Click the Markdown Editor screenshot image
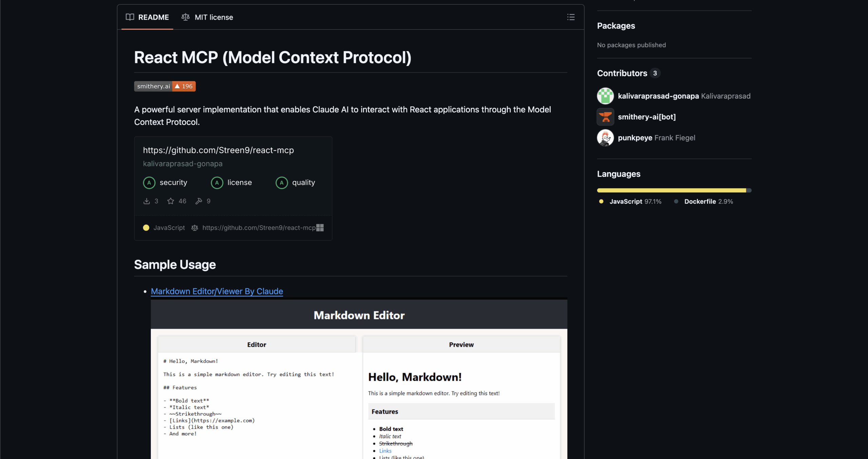The height and width of the screenshot is (459, 868). click(x=359, y=379)
